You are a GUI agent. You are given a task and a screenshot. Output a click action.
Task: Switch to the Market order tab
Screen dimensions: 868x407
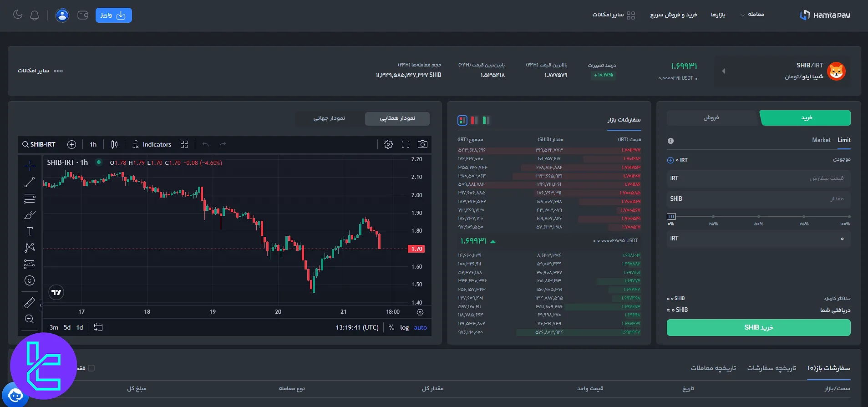821,140
